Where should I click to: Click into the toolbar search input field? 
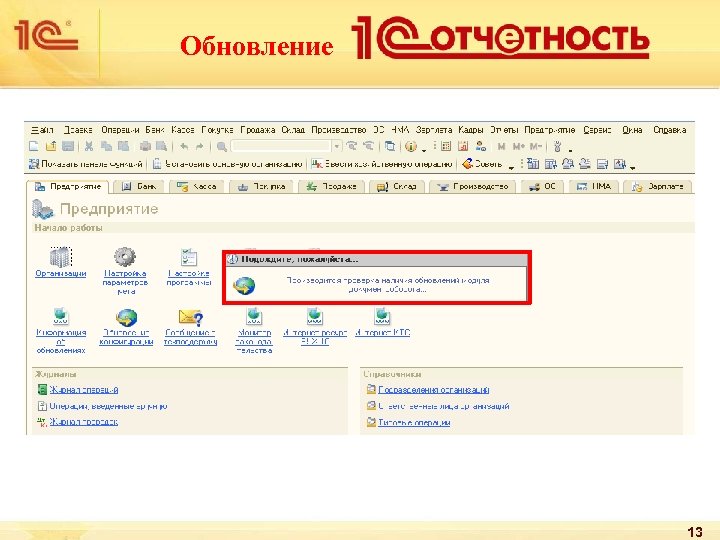(281, 146)
